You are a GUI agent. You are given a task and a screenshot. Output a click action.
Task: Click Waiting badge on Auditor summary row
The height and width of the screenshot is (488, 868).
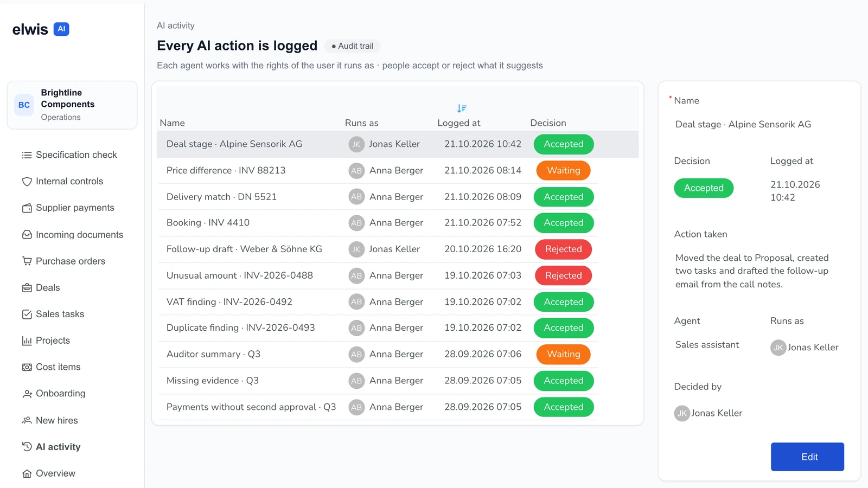[x=563, y=355]
